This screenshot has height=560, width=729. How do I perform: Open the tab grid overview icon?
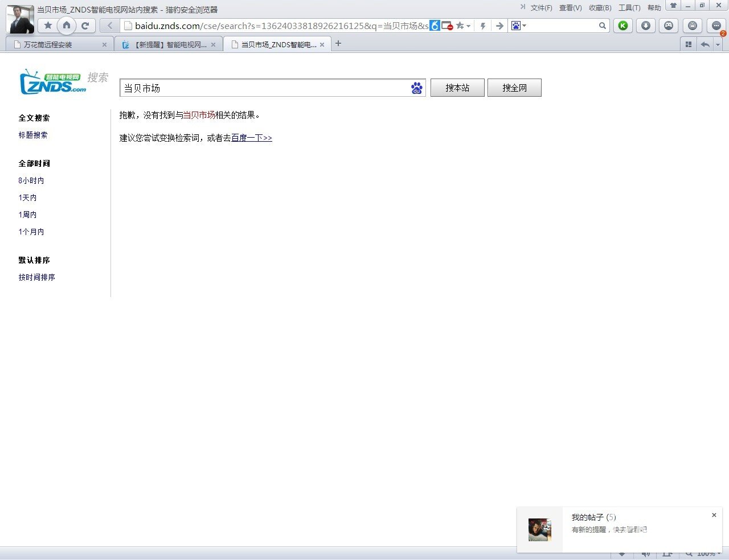pos(689,44)
